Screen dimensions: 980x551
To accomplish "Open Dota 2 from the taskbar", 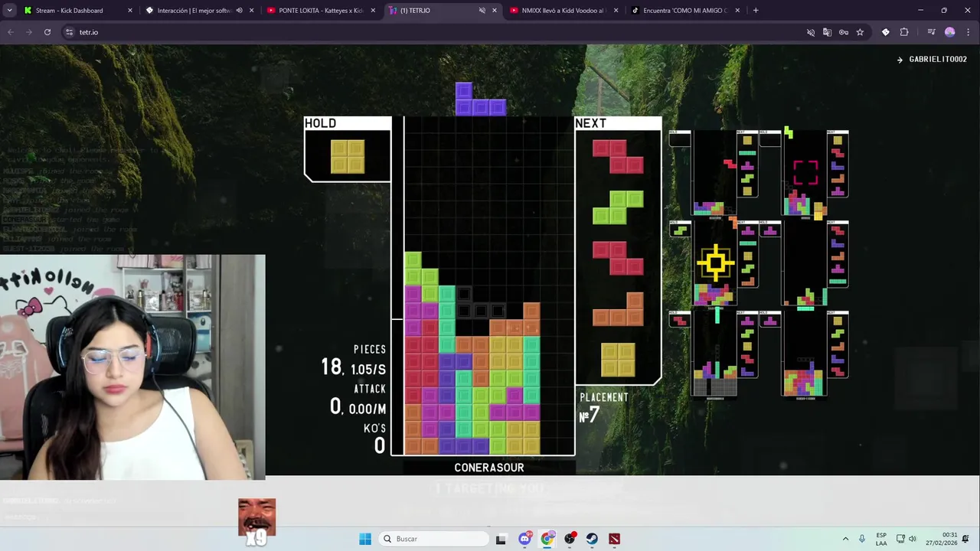I will click(x=614, y=539).
